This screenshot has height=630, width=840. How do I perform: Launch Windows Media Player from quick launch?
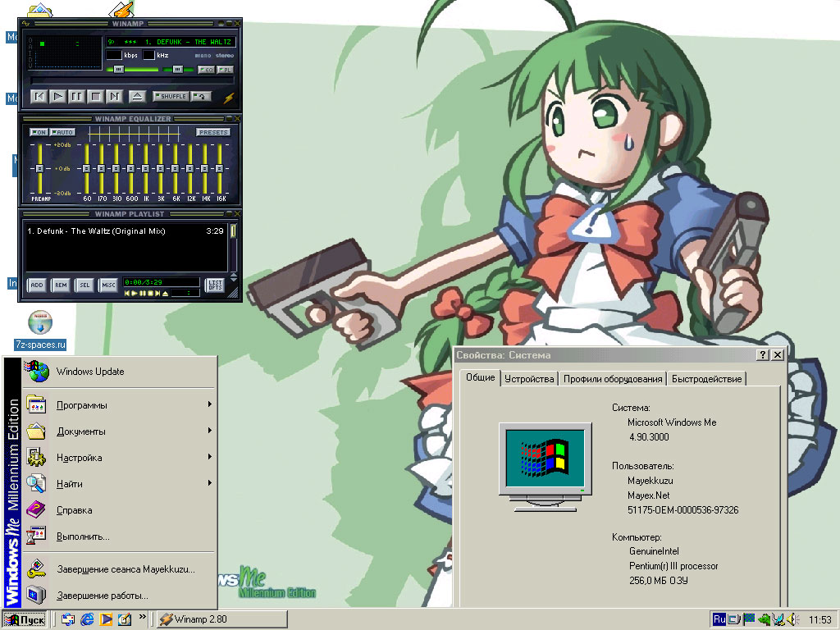click(x=106, y=620)
